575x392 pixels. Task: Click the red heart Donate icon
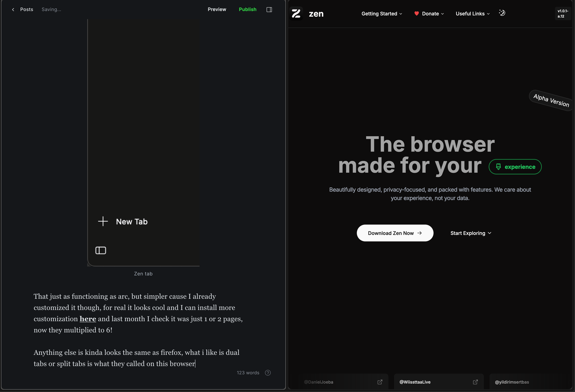416,13
